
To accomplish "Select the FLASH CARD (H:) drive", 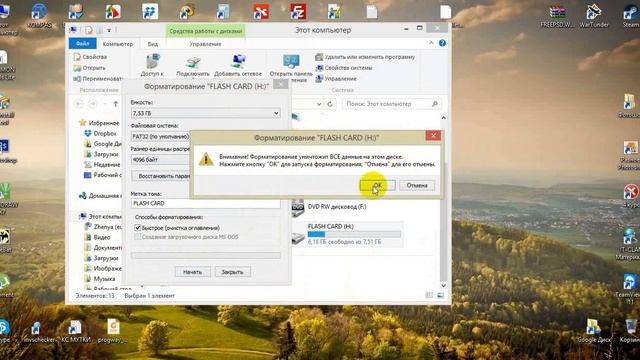I will [x=348, y=234].
